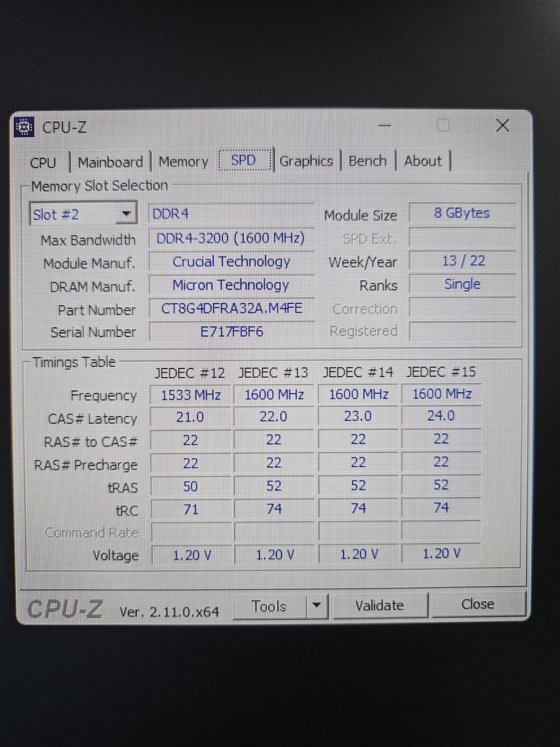Click the JEDEC #13 column header
This screenshot has width=560, height=747.
(x=273, y=373)
